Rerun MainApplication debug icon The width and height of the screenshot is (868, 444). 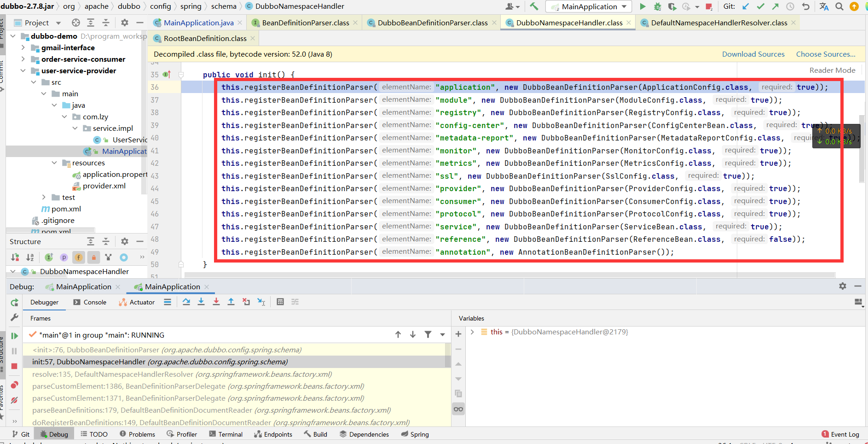click(x=14, y=303)
